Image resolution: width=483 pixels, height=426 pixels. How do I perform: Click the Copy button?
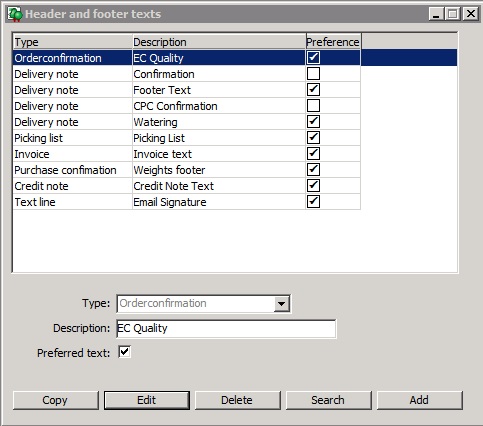56,400
